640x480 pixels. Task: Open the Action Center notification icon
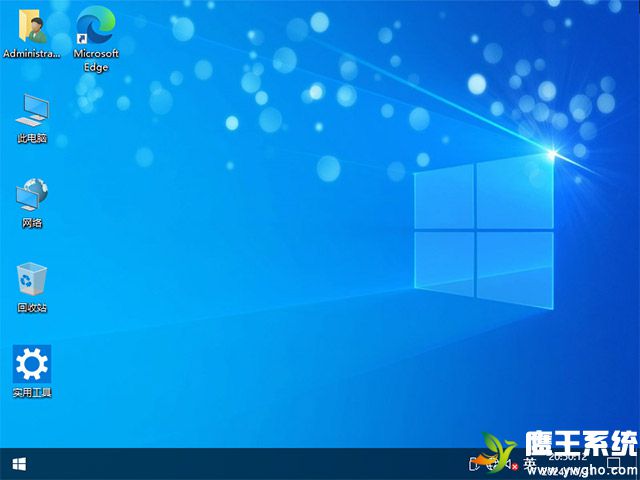point(614,464)
